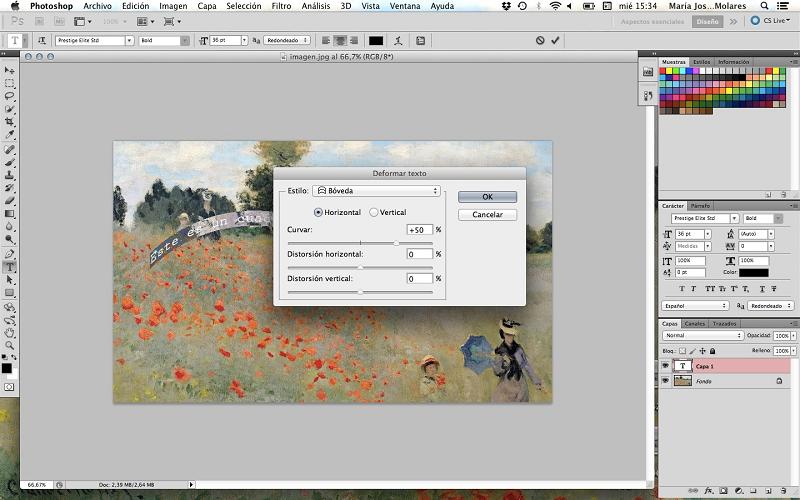Select the Crop tool

(x=10, y=121)
